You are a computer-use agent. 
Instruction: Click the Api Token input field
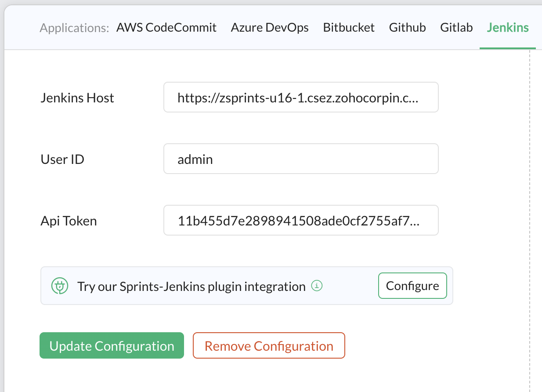pos(301,220)
